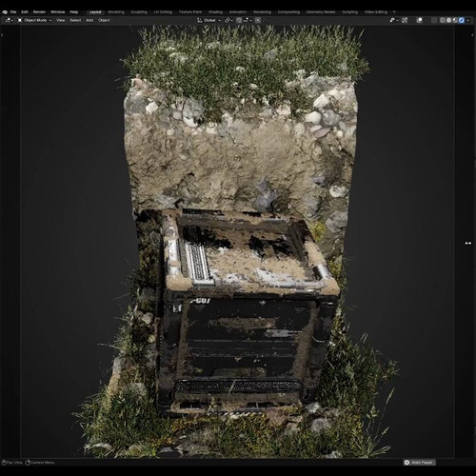Open the Help menu
Image resolution: width=476 pixels, height=476 pixels.
[74, 12]
